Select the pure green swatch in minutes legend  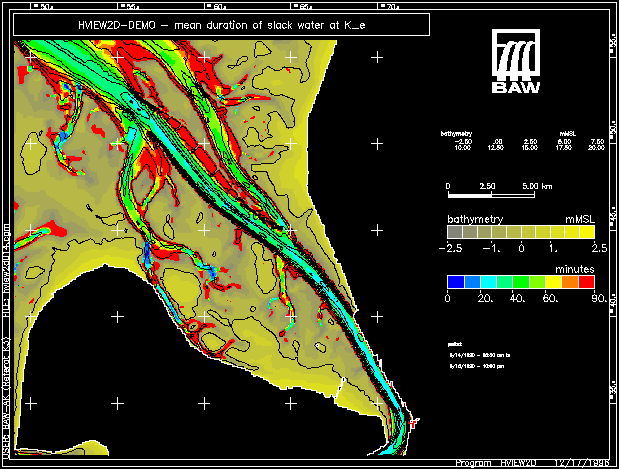521,282
